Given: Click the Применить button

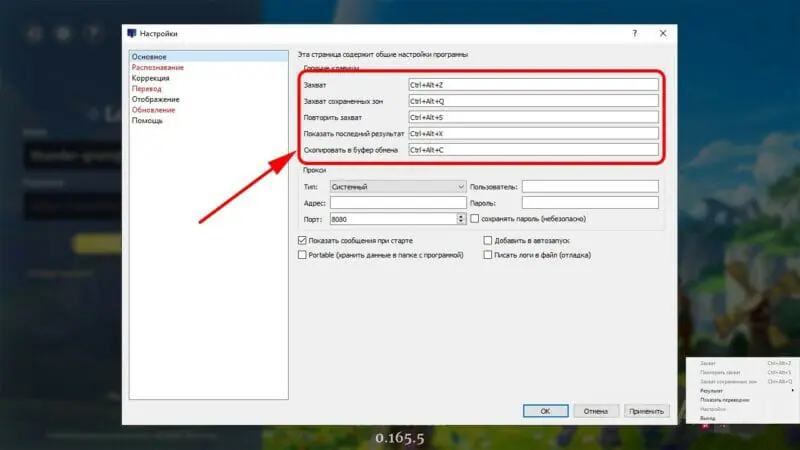Looking at the screenshot, I should point(647,410).
